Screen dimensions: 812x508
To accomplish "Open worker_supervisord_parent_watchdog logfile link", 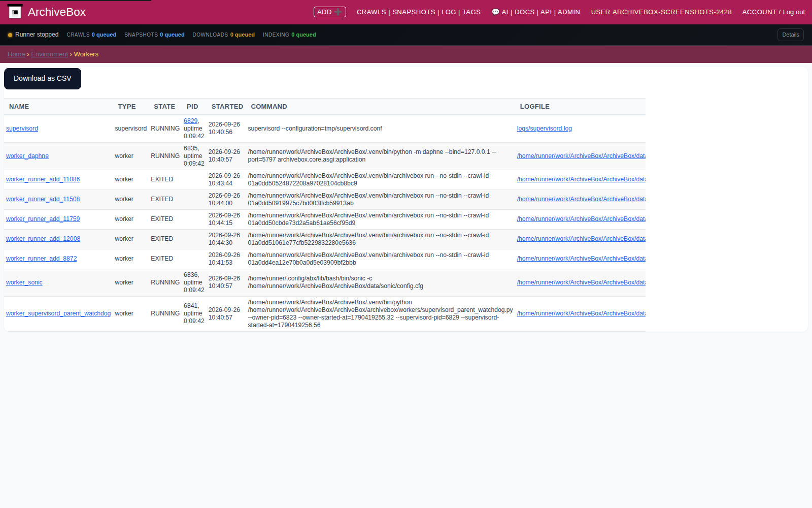I will pyautogui.click(x=581, y=313).
